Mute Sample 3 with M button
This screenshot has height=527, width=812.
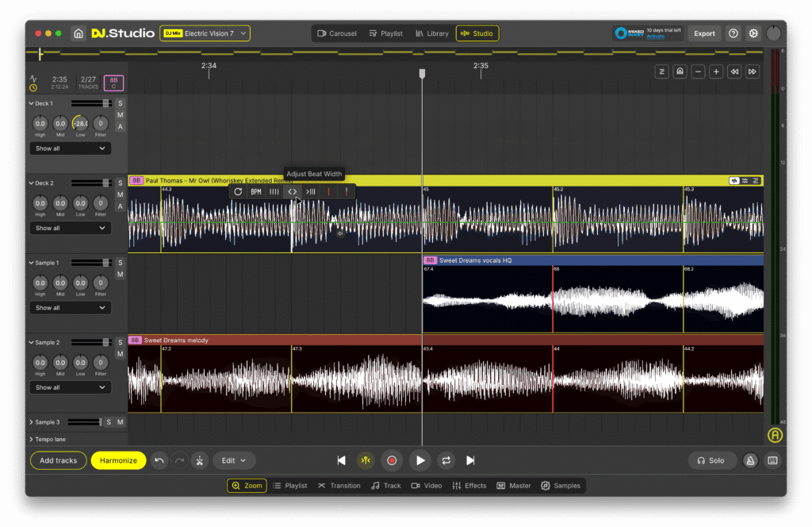(121, 422)
